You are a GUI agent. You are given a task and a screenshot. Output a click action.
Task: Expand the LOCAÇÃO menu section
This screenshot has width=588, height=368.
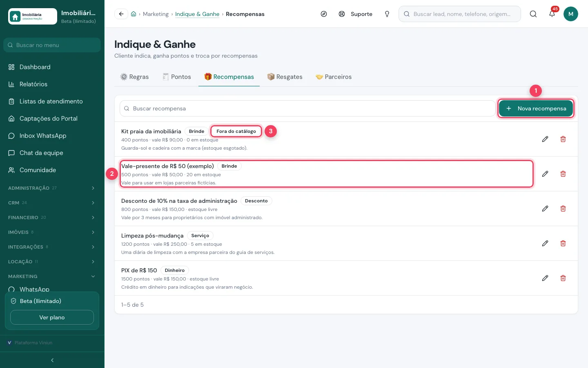point(52,262)
